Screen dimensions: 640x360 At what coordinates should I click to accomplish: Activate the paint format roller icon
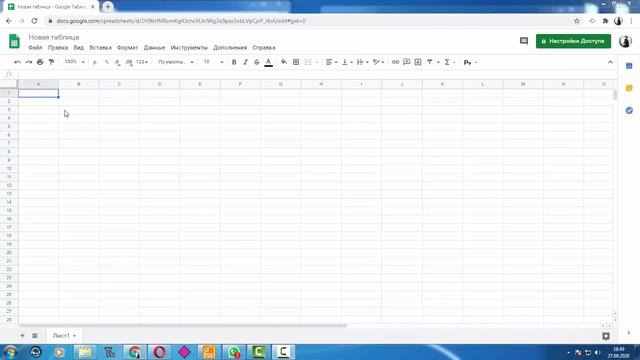(51, 62)
